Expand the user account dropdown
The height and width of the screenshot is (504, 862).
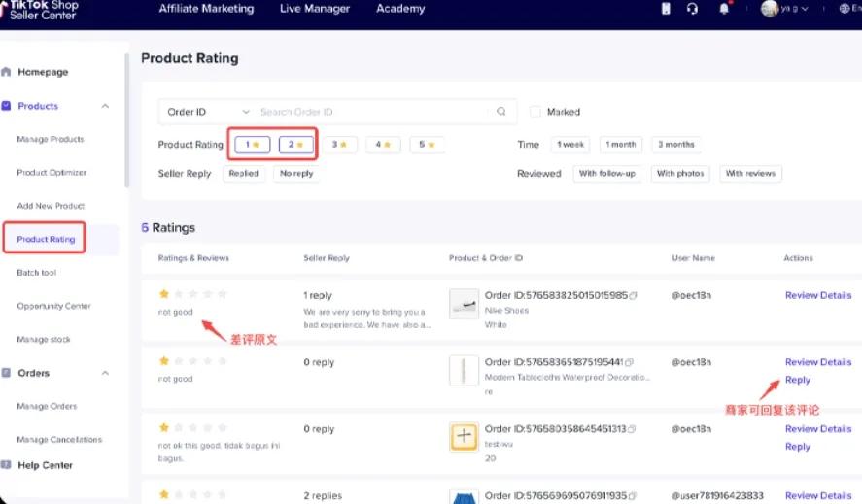(x=786, y=9)
